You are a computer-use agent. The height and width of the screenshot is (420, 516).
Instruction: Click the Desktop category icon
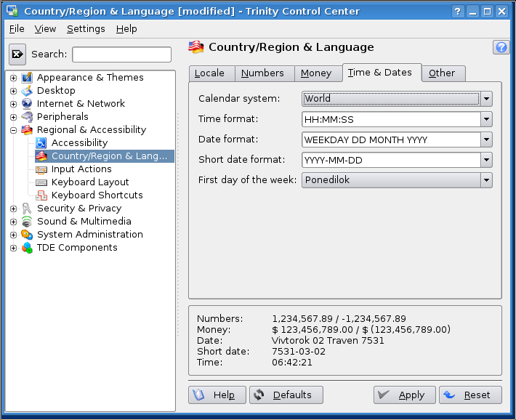pos(27,91)
